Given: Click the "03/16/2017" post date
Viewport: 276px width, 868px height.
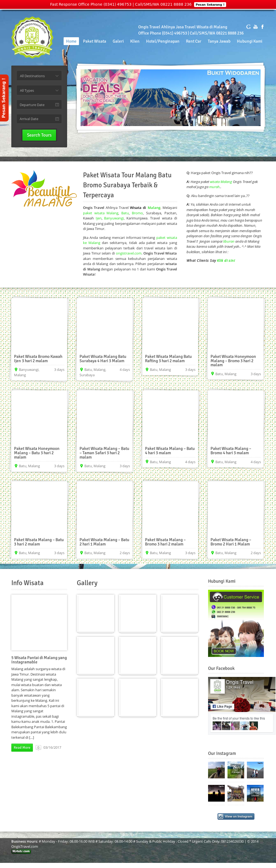Looking at the screenshot, I should [x=52, y=747].
